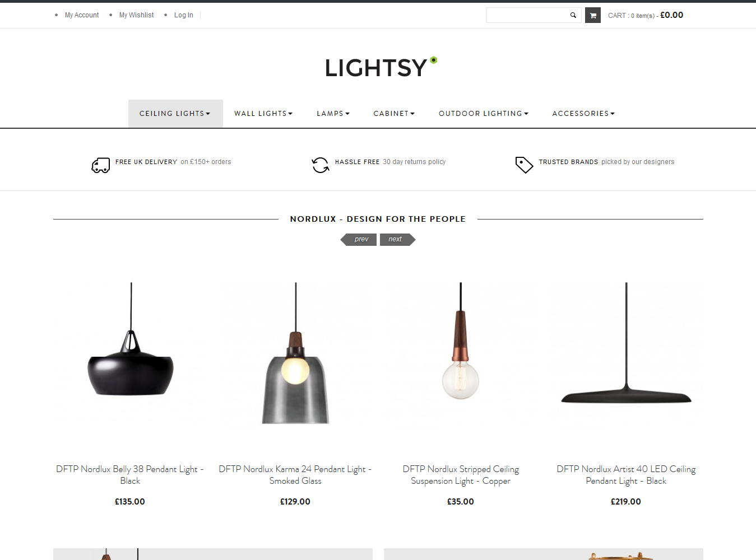
Task: Click the trusted brands tag icon
Action: 524,165
